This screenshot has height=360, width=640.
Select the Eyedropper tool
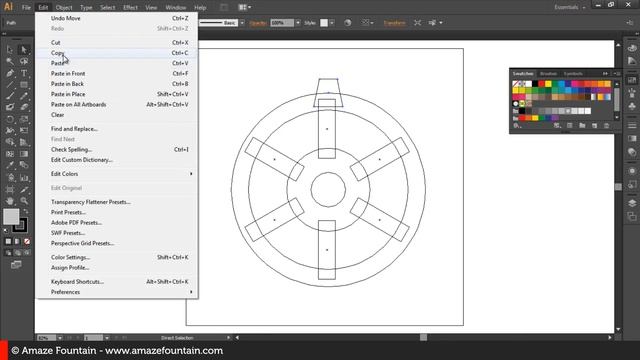pyautogui.click(x=10, y=166)
